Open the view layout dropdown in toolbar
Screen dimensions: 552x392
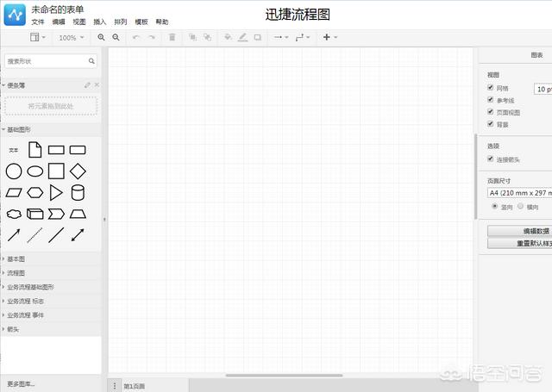click(x=38, y=37)
